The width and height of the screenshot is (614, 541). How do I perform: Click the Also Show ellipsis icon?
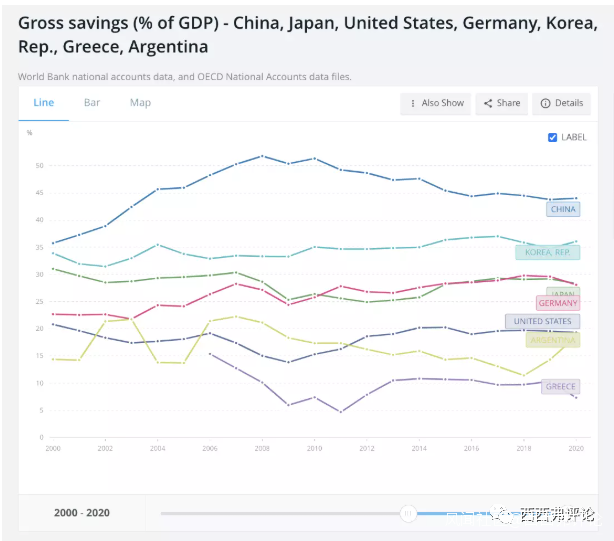(x=412, y=103)
